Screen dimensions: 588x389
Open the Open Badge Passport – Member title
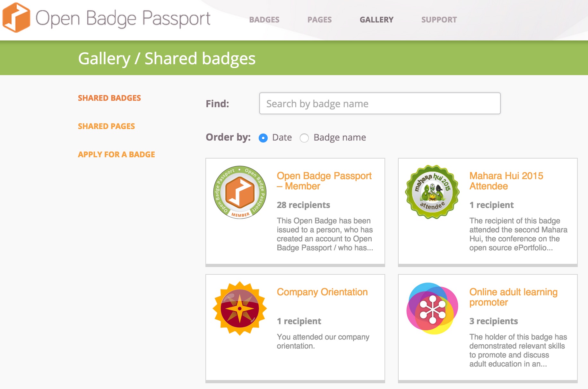coord(324,181)
